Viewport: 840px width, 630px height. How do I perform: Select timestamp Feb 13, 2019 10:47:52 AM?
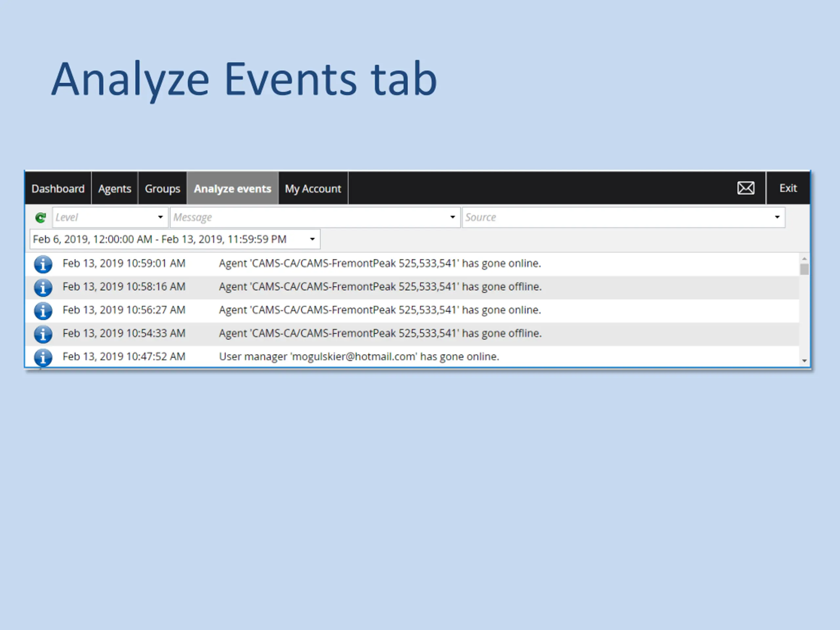click(x=124, y=357)
